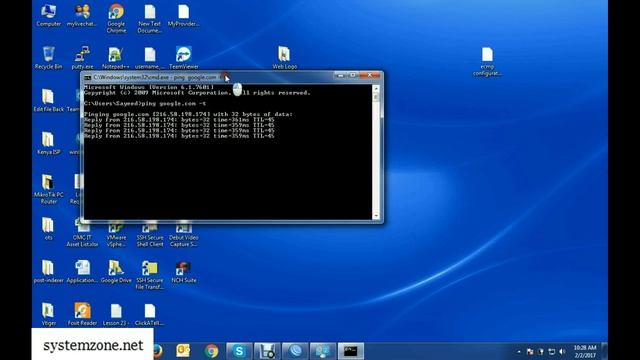Select the ClickATell file icon

click(x=150, y=314)
